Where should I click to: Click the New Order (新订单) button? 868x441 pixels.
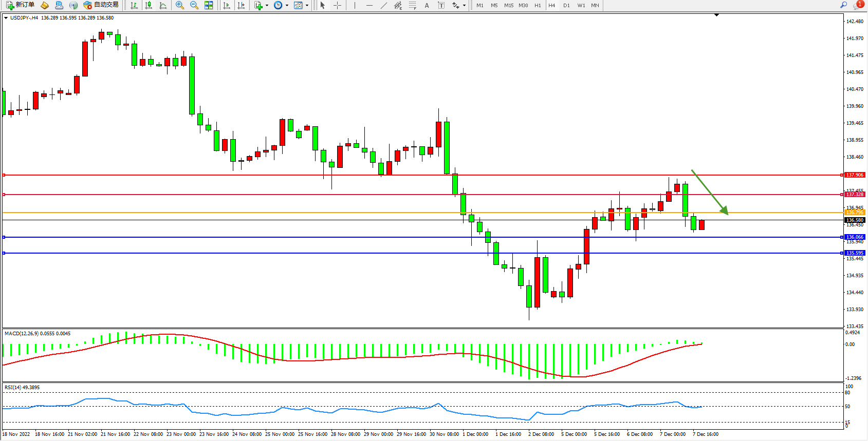click(x=21, y=5)
